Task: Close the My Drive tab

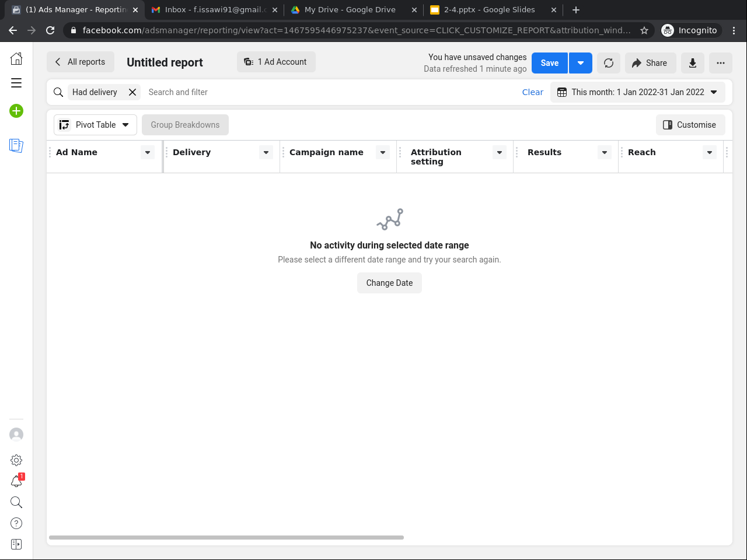Action: pyautogui.click(x=414, y=10)
